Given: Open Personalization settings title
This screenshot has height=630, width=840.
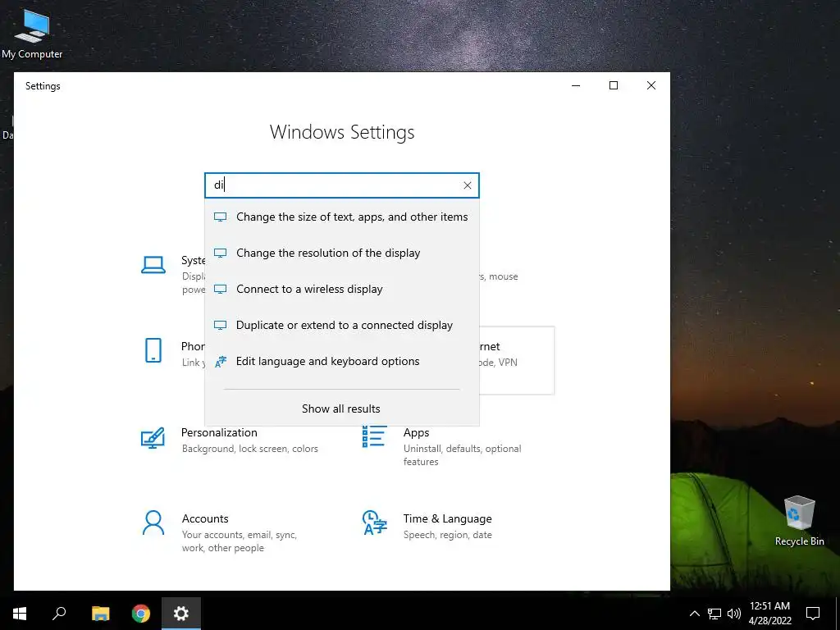Looking at the screenshot, I should [219, 432].
